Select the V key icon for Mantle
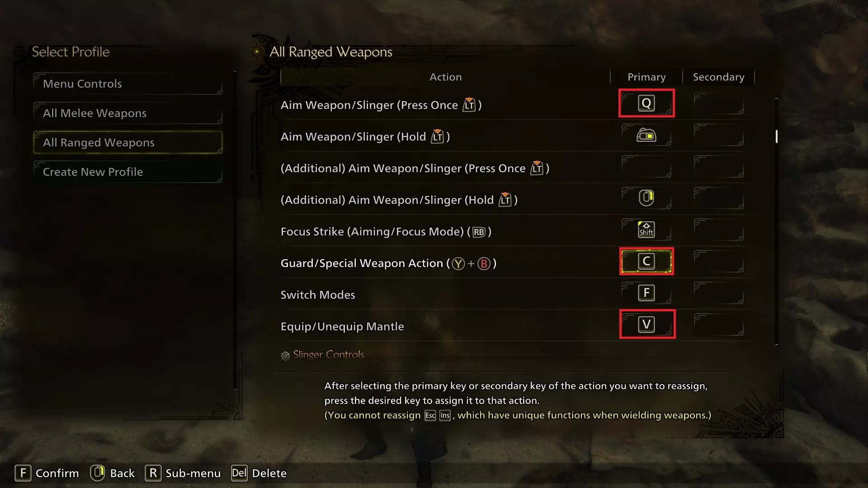Viewport: 868px width, 488px height. point(646,324)
